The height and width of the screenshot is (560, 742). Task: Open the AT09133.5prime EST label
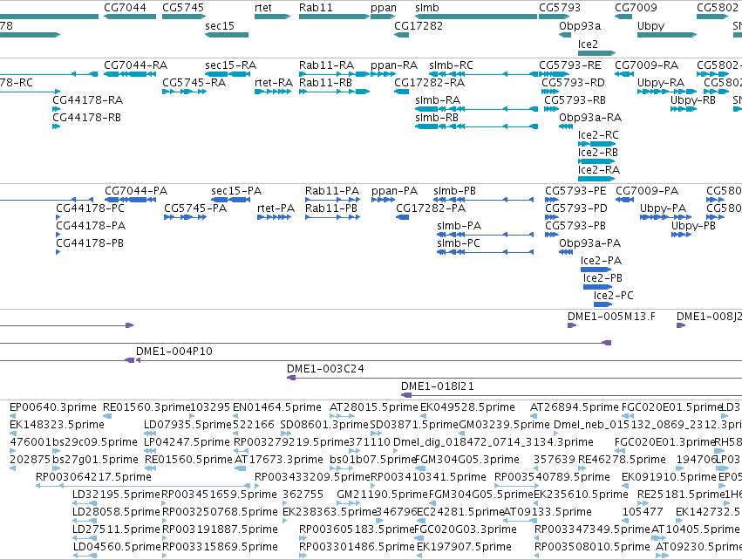pos(548,512)
